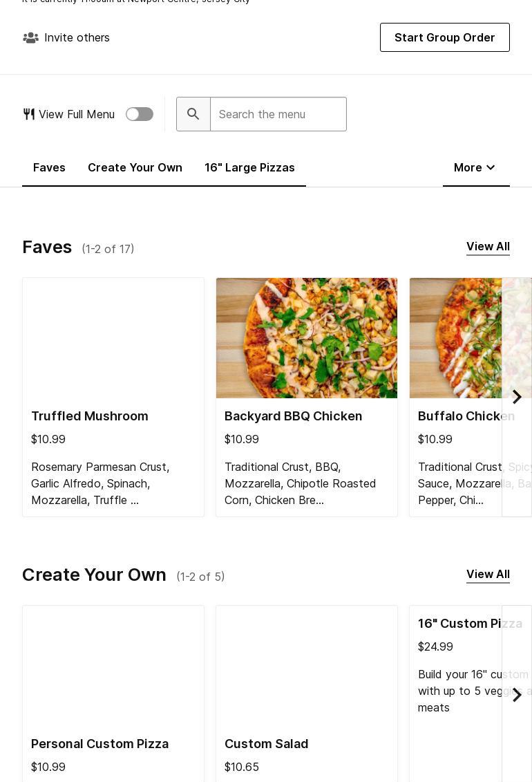Open the Backyard BBQ Chicken pizza photo
This screenshot has width=532, height=782.
307,338
